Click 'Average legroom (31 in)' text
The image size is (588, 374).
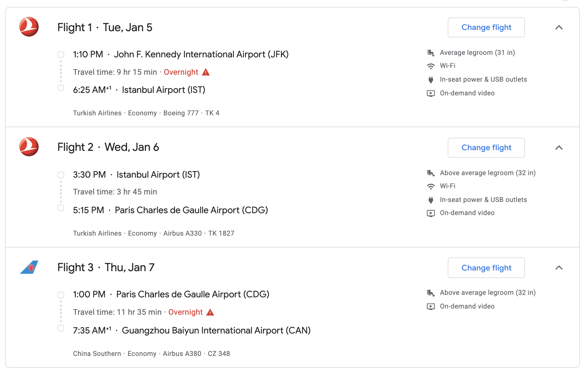click(x=477, y=53)
